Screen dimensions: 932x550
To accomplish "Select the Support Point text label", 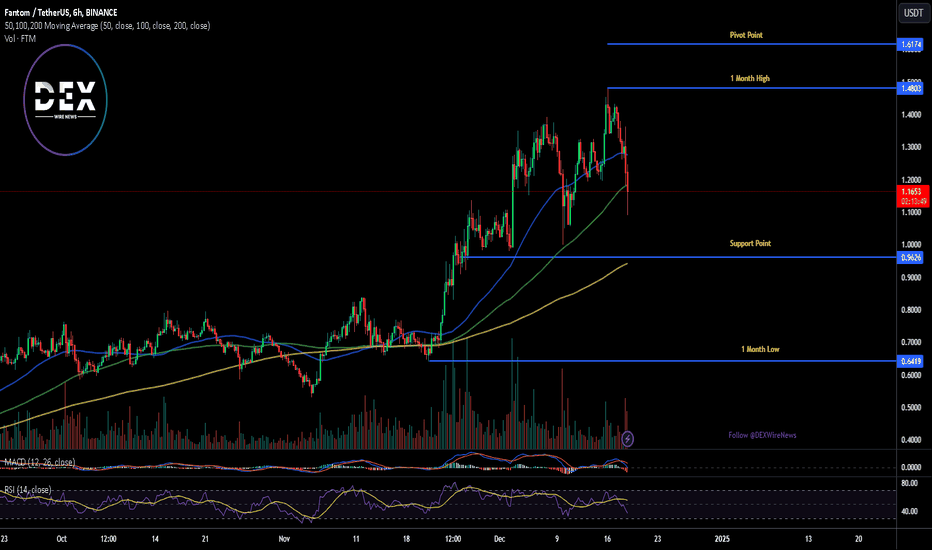I will pyautogui.click(x=750, y=244).
